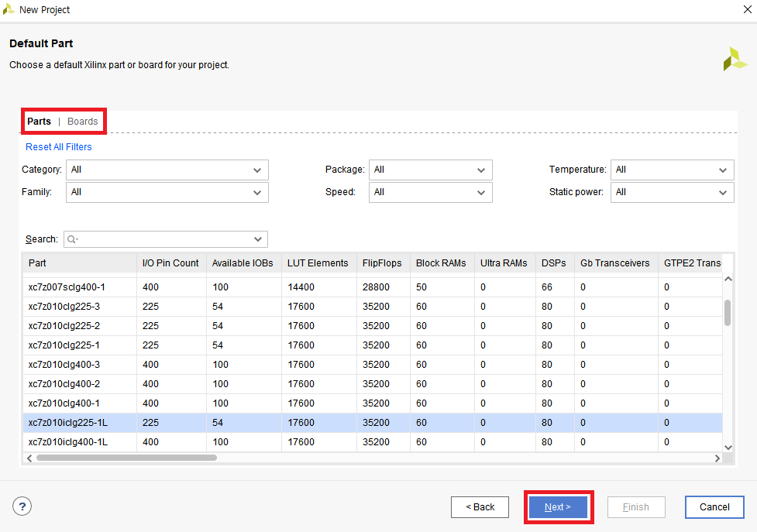This screenshot has width=757, height=532.
Task: Open the Static power dropdown
Action: [x=672, y=192]
